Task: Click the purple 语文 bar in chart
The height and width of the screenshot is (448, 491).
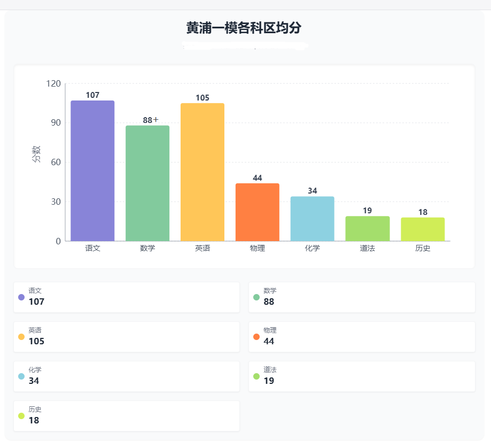Action: (92, 171)
